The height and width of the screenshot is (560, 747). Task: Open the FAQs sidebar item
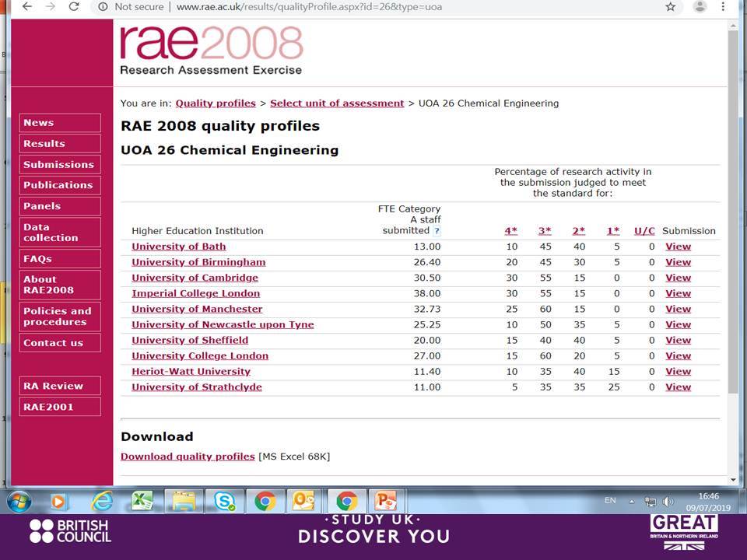[60, 259]
